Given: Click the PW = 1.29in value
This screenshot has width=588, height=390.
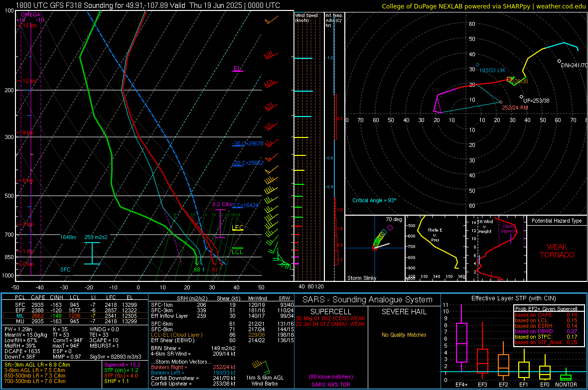Looking at the screenshot, I should [x=18, y=329].
